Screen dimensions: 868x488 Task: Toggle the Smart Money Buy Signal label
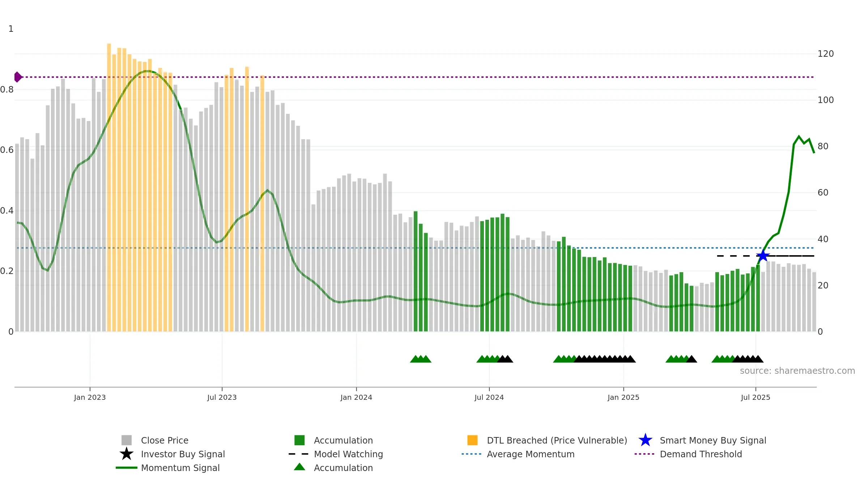click(x=713, y=440)
